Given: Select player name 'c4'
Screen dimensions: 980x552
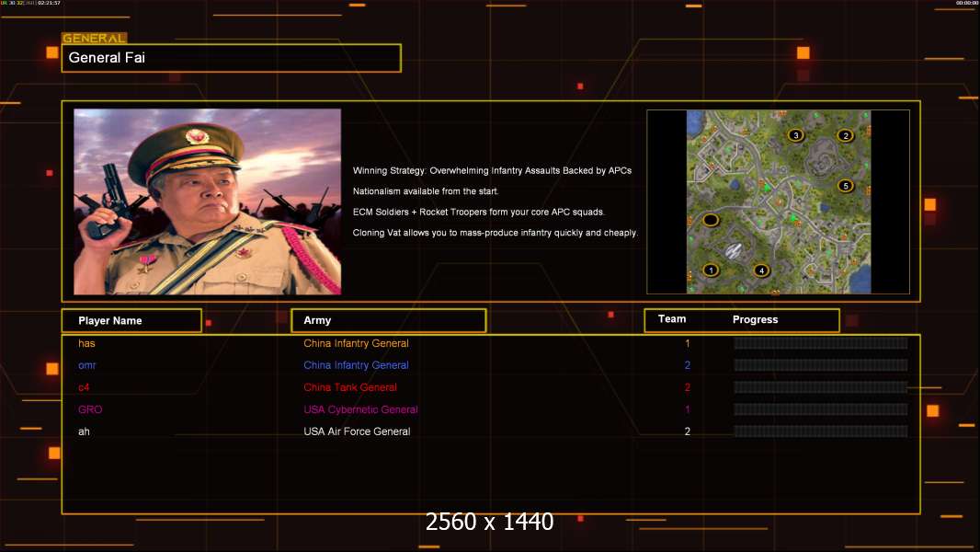Looking at the screenshot, I should (84, 387).
